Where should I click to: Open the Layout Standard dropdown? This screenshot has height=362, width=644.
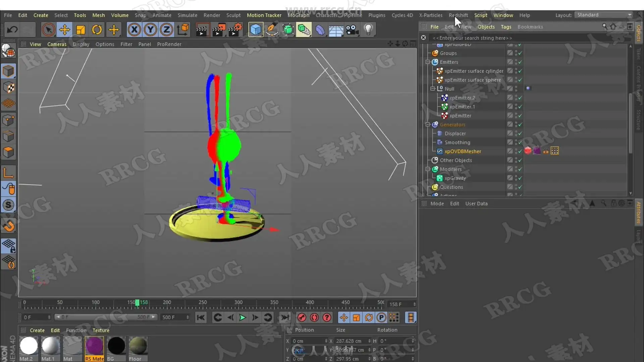click(604, 15)
